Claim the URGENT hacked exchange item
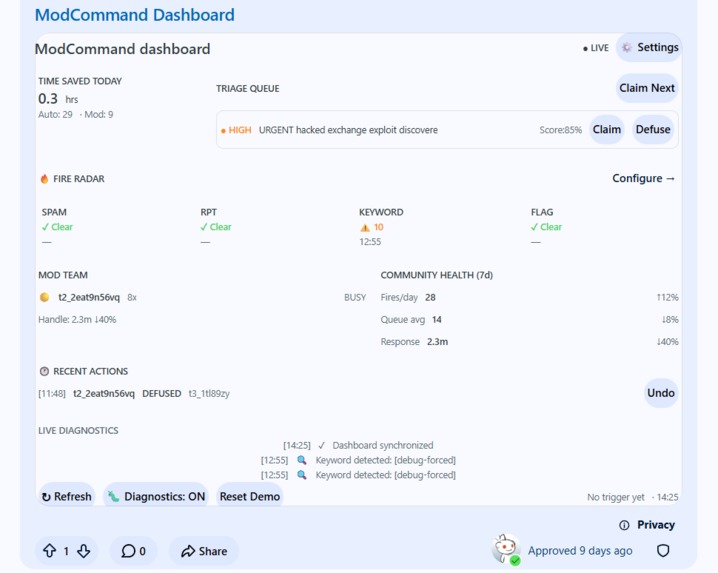Image resolution: width=718 pixels, height=573 pixels. coord(606,130)
